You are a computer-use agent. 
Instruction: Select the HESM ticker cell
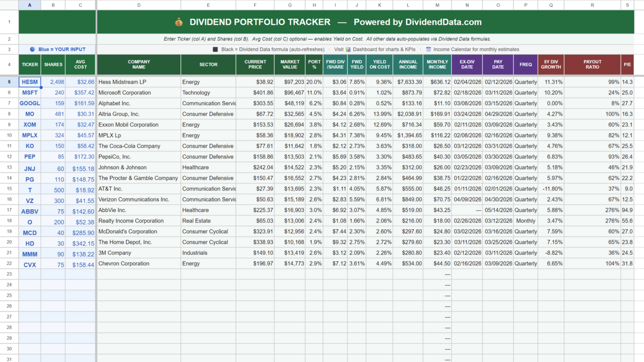pyautogui.click(x=30, y=82)
